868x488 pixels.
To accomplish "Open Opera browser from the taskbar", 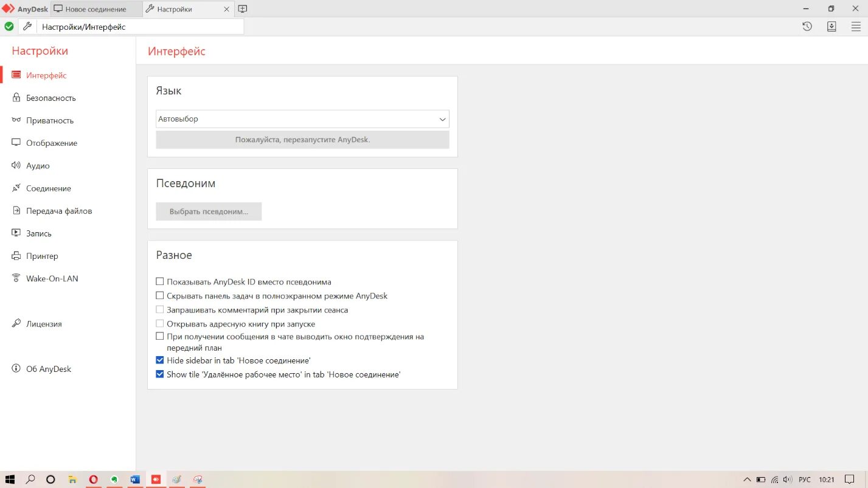I will click(93, 479).
